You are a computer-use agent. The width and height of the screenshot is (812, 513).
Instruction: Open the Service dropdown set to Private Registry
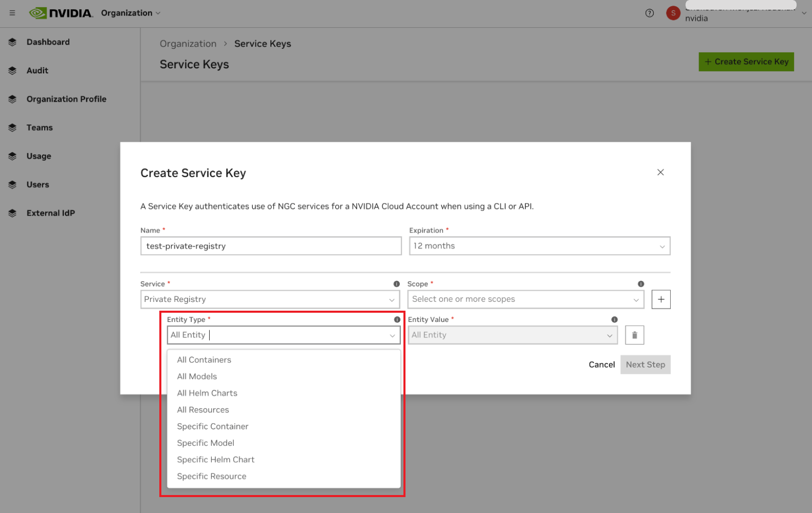(x=270, y=299)
